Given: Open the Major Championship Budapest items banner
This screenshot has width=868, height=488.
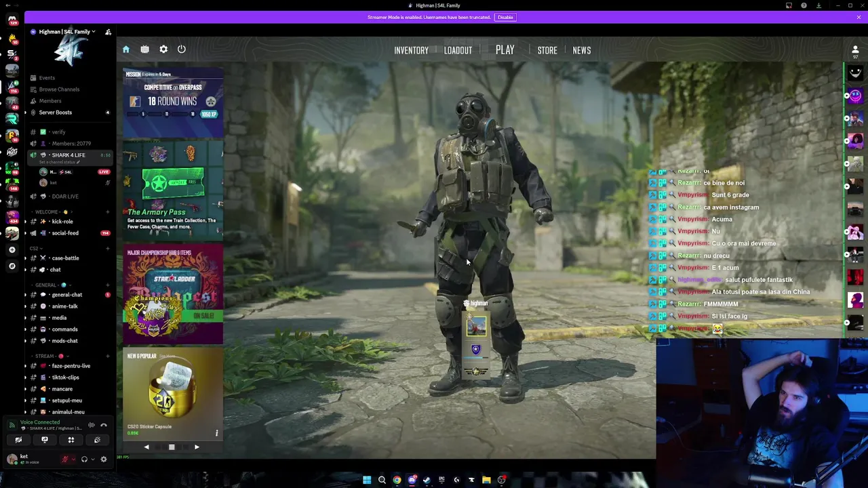Looking at the screenshot, I should [173, 295].
